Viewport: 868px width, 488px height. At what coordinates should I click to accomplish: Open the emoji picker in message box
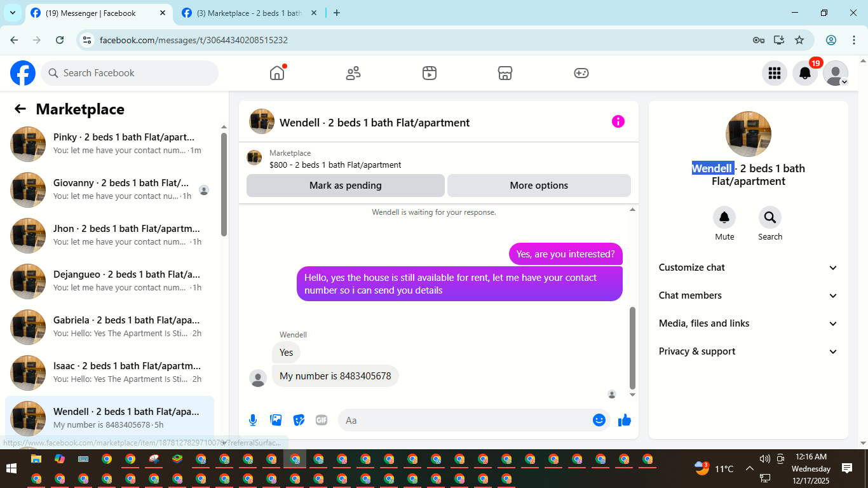click(599, 420)
